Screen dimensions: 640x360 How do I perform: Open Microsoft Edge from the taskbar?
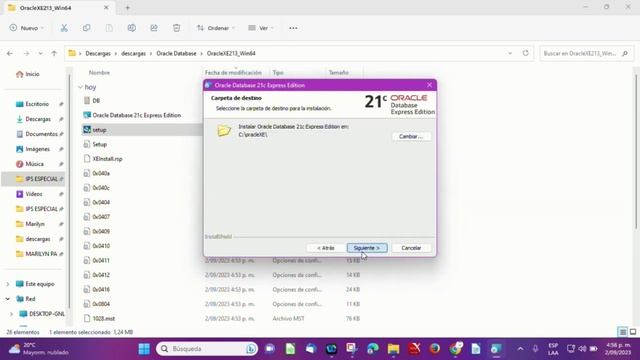(x=373, y=349)
